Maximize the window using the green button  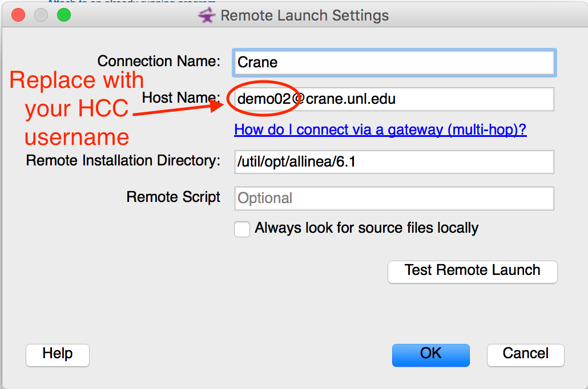pos(64,15)
